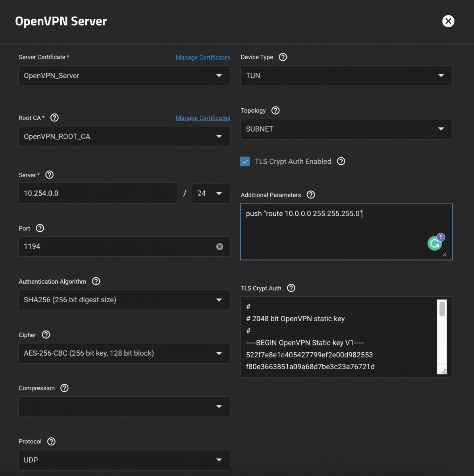
Task: Open the Cipher AES-256-CBC dropdown
Action: tap(124, 353)
